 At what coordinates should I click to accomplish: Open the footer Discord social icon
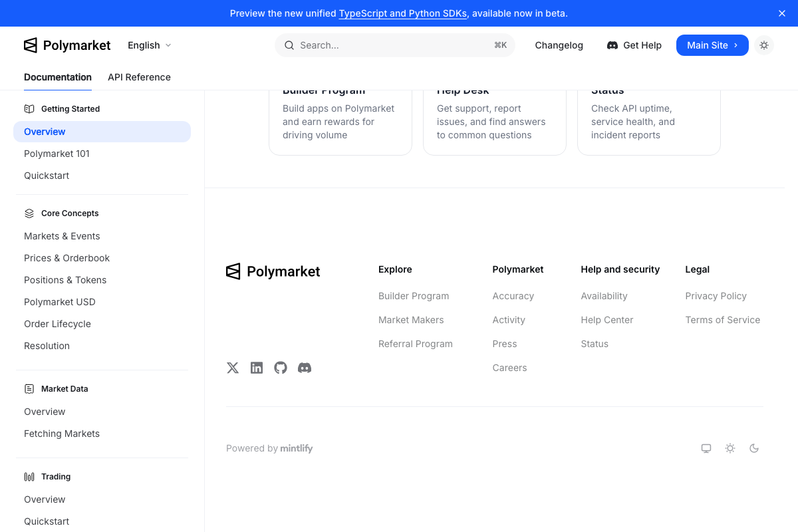click(305, 368)
